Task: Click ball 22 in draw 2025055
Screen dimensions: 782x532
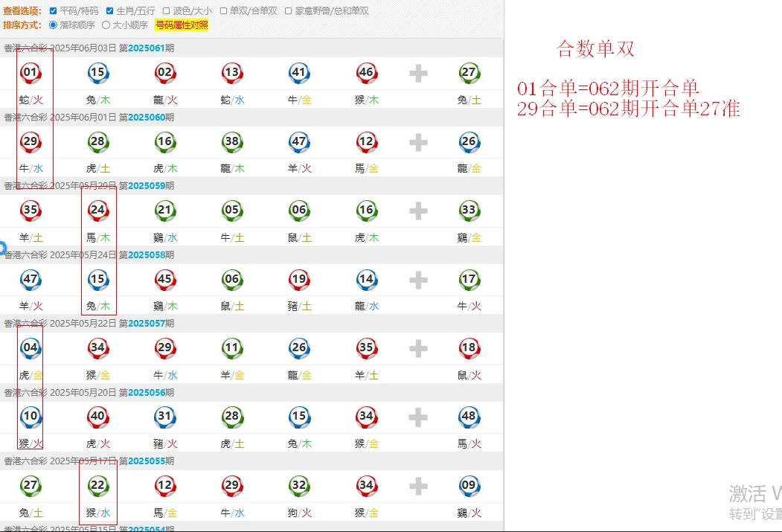Action: coord(97,486)
